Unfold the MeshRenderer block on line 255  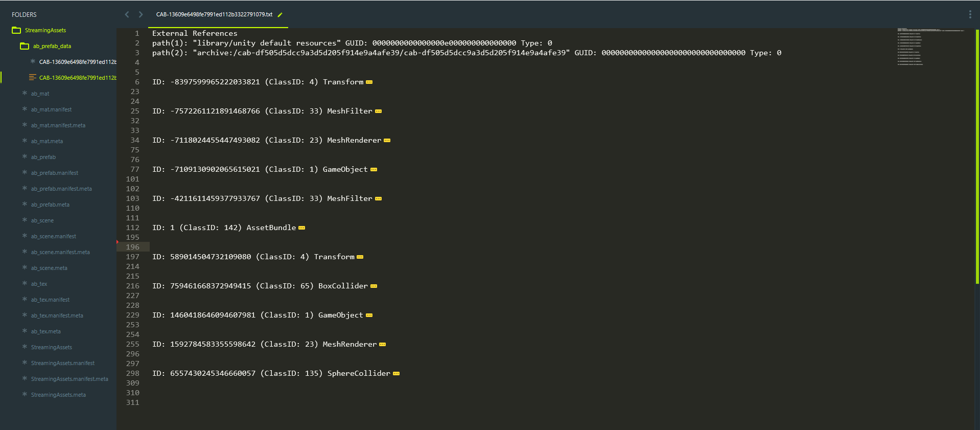pyautogui.click(x=382, y=345)
